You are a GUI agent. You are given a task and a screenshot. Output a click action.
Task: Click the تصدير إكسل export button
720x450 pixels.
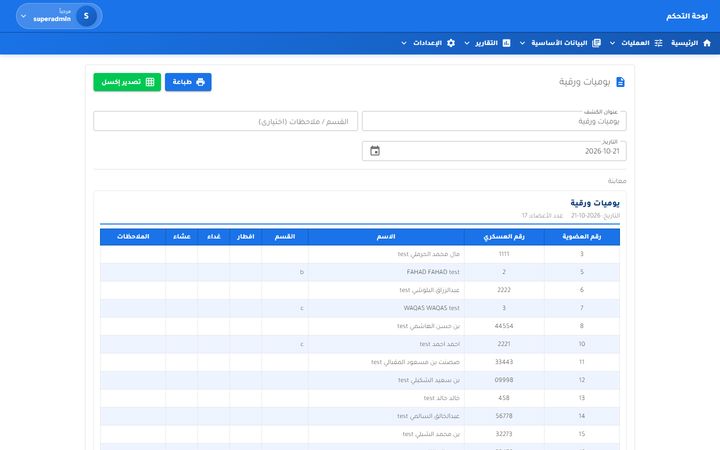click(127, 82)
